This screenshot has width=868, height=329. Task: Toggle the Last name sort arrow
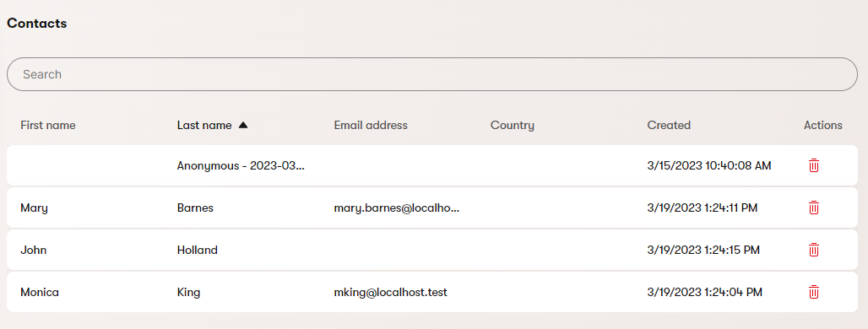click(x=242, y=125)
